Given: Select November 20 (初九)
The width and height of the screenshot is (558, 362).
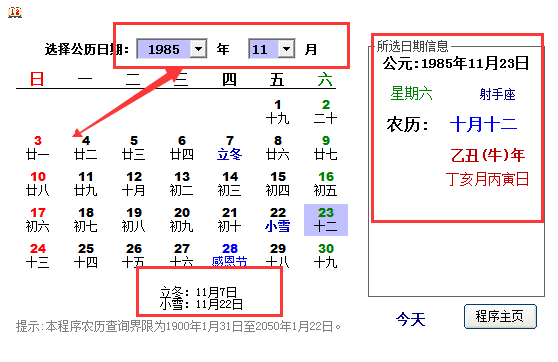Looking at the screenshot, I should (181, 220).
